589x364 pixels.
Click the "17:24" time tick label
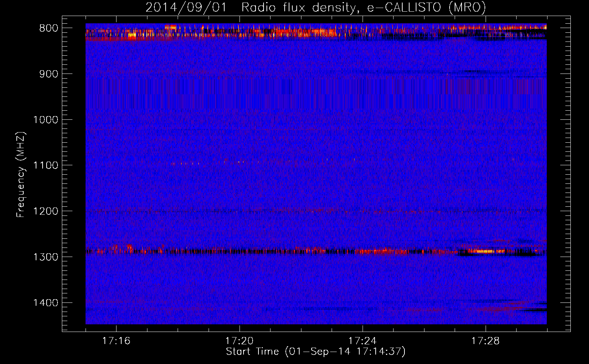click(363, 341)
